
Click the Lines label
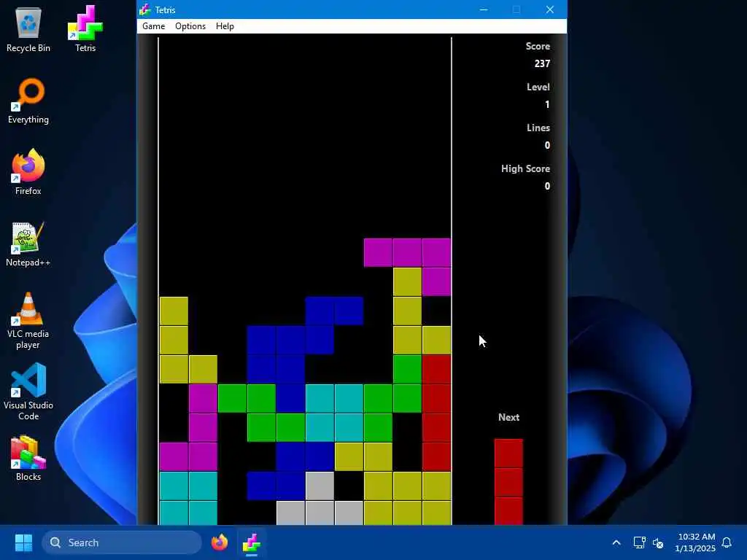(x=538, y=128)
